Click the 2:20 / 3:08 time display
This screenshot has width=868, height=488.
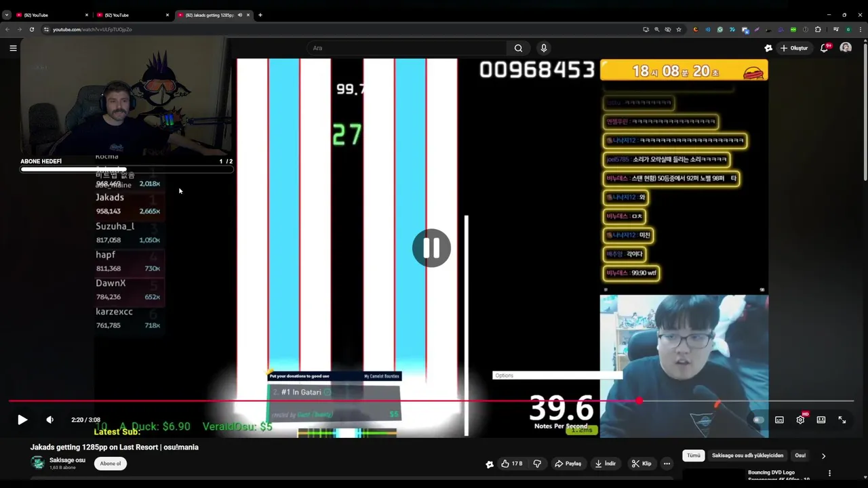tap(85, 420)
